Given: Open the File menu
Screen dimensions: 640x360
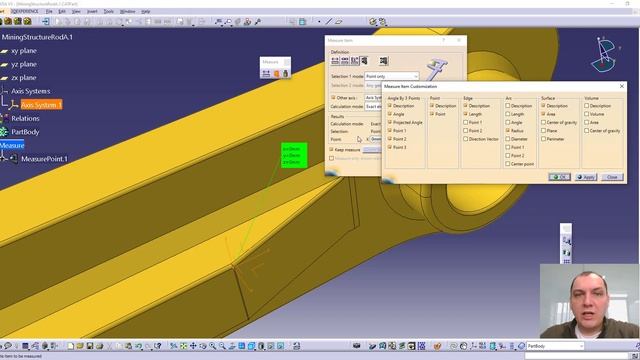Looking at the screenshot, I should tap(49, 11).
